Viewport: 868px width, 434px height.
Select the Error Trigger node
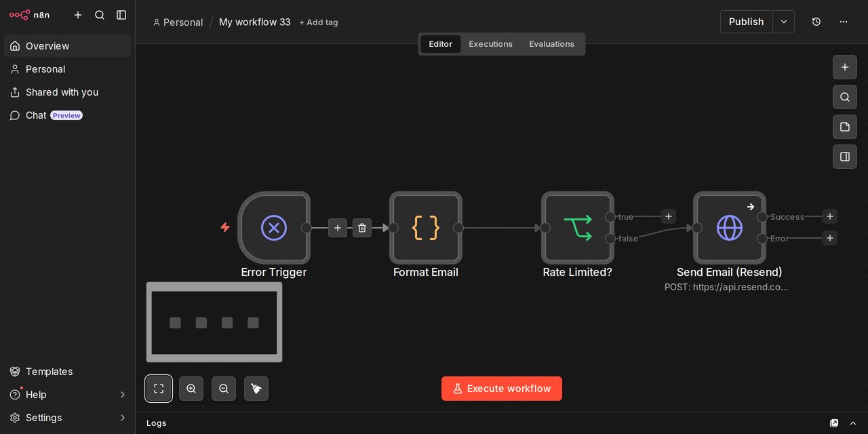point(274,228)
